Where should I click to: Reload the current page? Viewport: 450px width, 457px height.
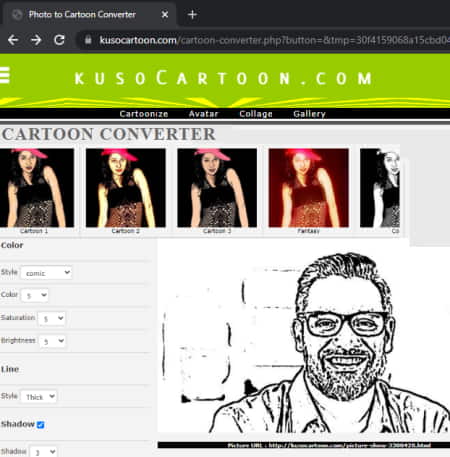[x=59, y=40]
